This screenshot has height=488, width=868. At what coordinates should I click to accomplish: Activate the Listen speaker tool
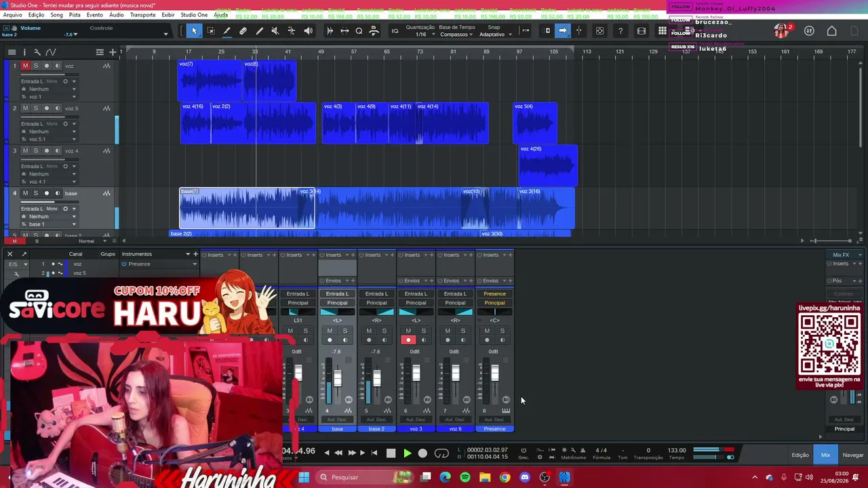click(309, 30)
